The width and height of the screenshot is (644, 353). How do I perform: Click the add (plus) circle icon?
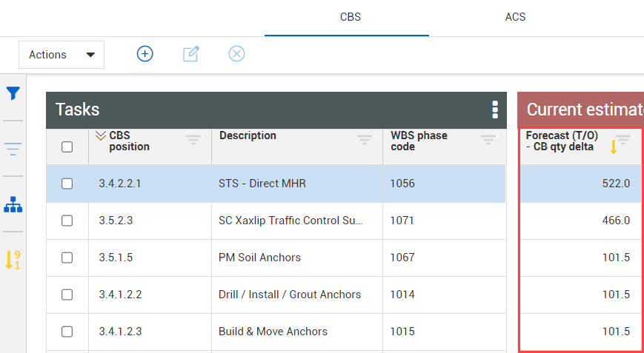(x=145, y=54)
